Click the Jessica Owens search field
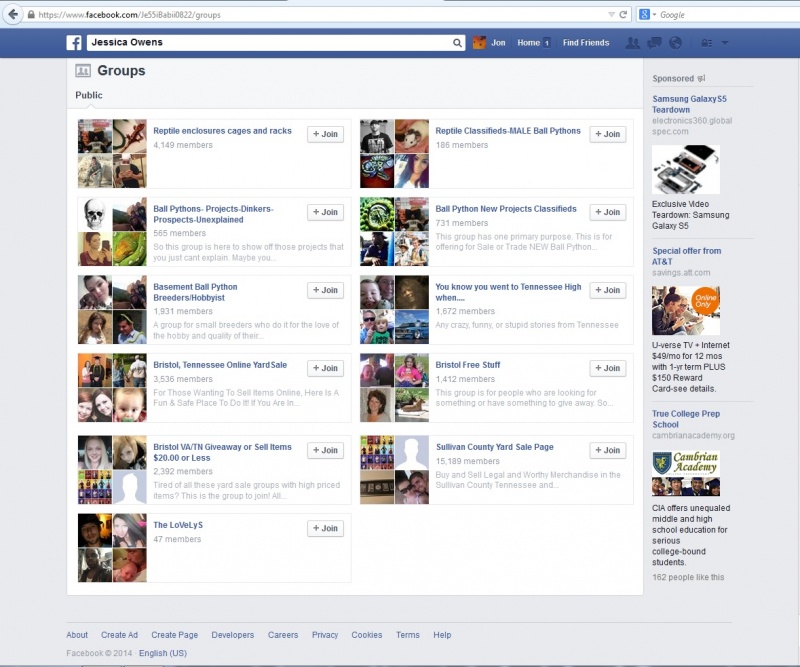Screen dimensions: 800x667 tap(269, 43)
